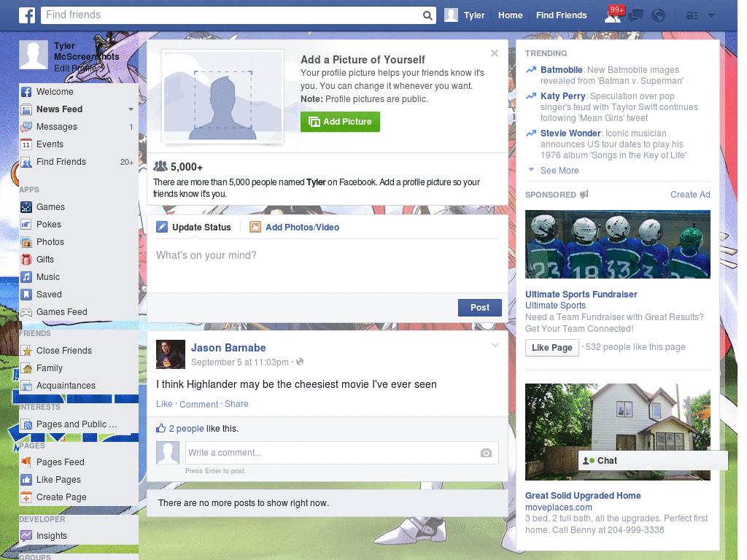Switch to Update Status tab
The height and width of the screenshot is (560, 747).
193,227
